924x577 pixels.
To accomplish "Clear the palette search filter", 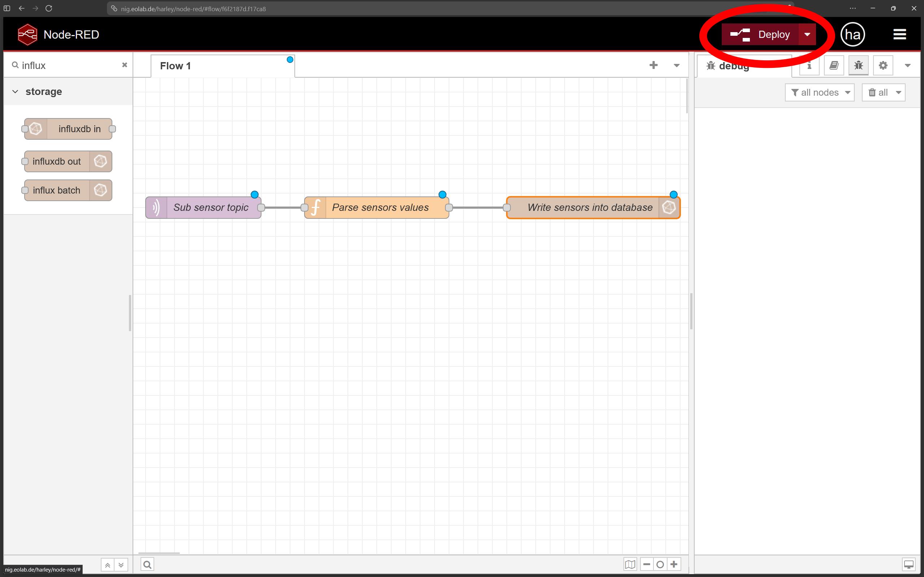I will point(124,65).
